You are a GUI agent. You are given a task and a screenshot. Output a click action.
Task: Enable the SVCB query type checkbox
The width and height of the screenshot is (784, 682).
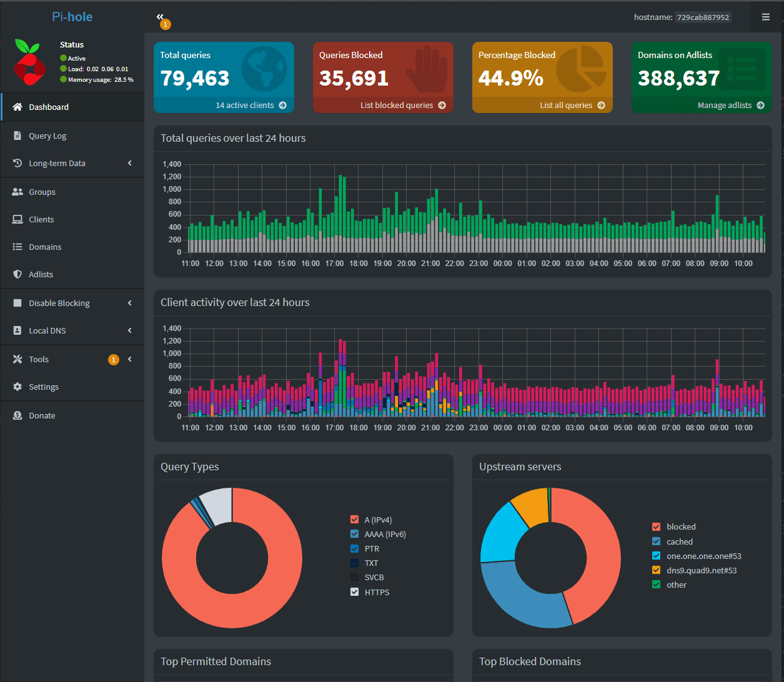(x=355, y=578)
